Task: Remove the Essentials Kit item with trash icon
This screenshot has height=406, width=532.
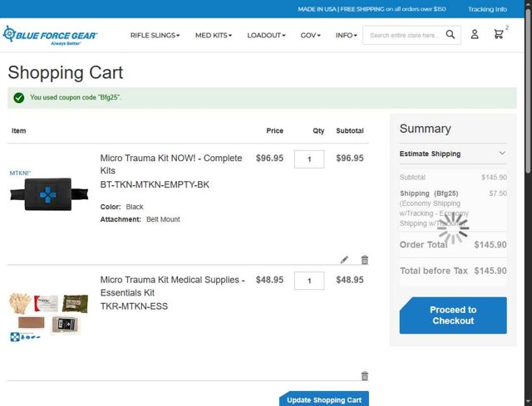Action: [x=365, y=376]
